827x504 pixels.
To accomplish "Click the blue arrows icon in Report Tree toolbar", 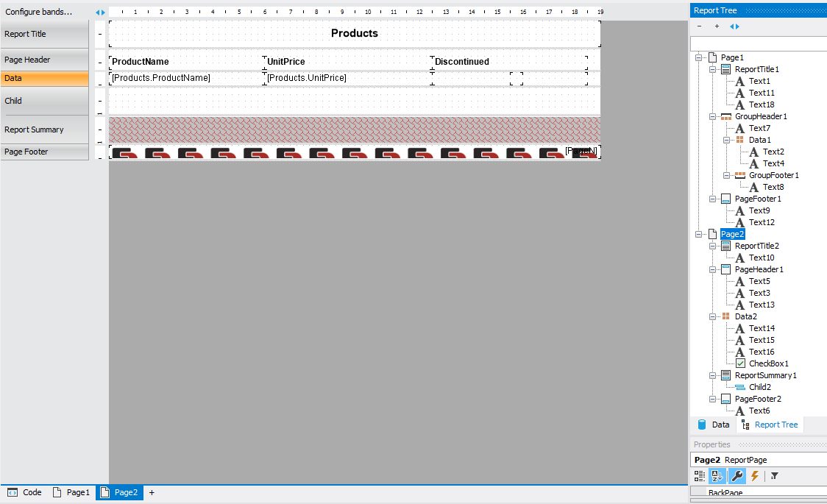I will pyautogui.click(x=734, y=26).
